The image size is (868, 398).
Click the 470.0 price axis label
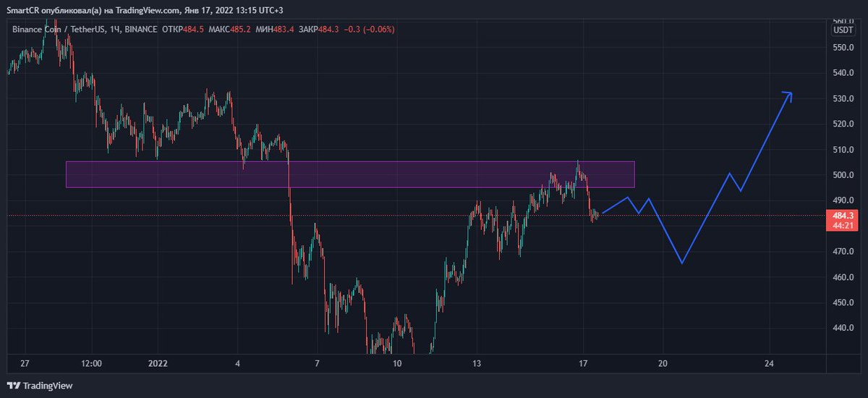tap(843, 252)
